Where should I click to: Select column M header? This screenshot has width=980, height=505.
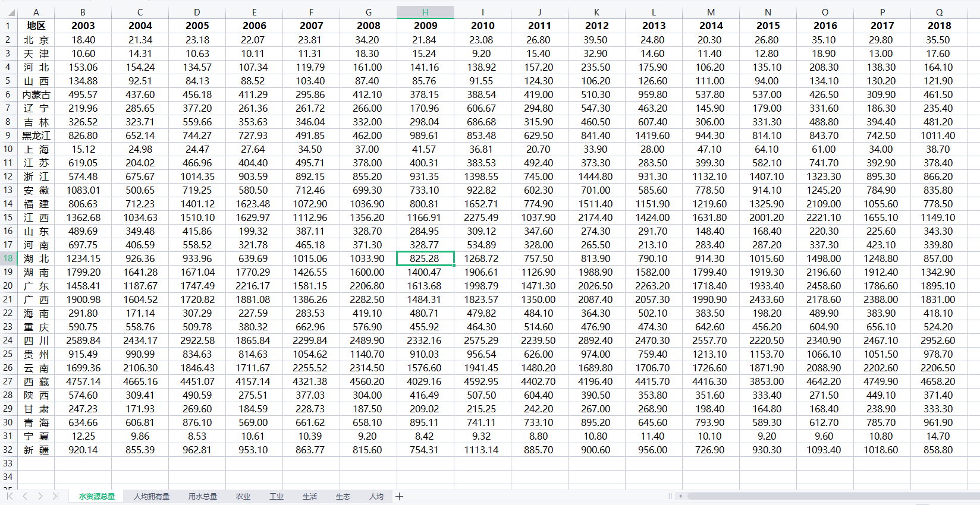[711, 12]
